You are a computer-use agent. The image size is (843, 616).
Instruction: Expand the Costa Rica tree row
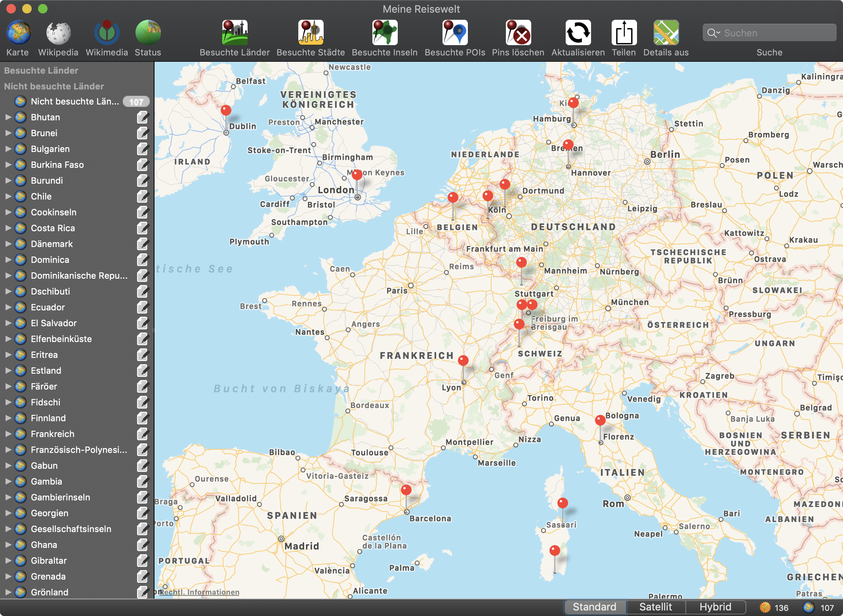[x=8, y=228]
